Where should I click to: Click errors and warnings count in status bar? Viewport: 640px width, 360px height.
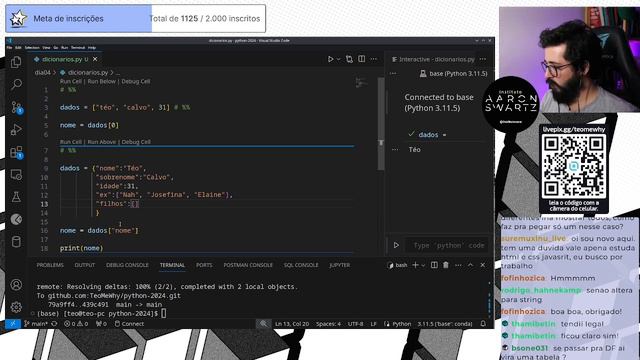[x=76, y=324]
